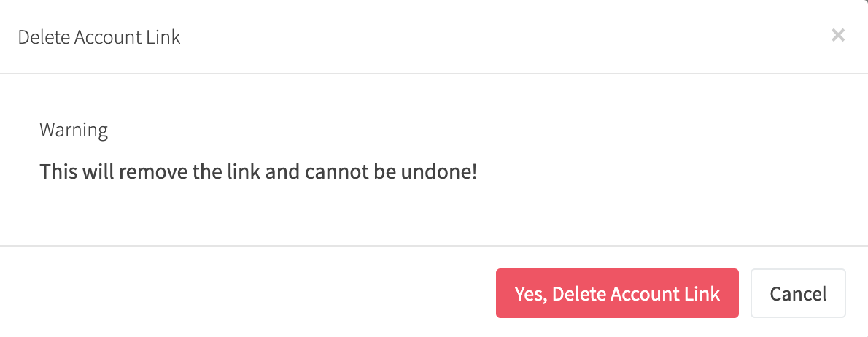Click the word 'Link' in the dialog title
Viewport: 868px width, 337px height.
164,37
